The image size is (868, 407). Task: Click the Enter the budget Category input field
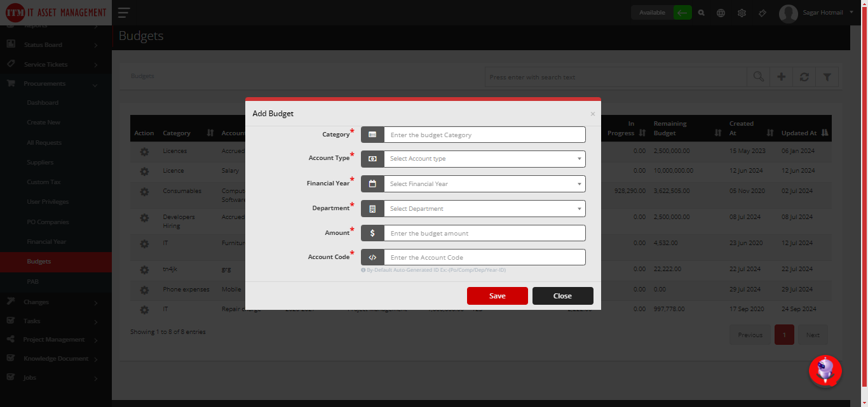pos(484,135)
